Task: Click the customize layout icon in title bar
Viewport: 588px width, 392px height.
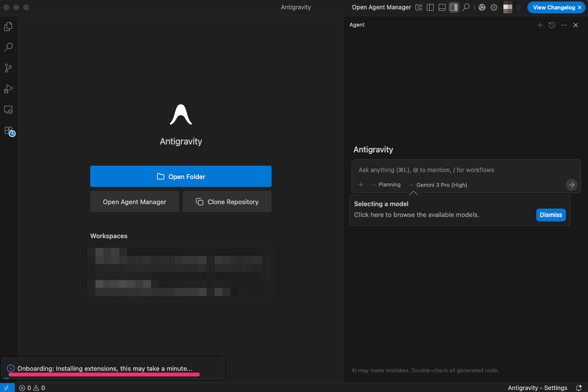Action: (x=418, y=7)
